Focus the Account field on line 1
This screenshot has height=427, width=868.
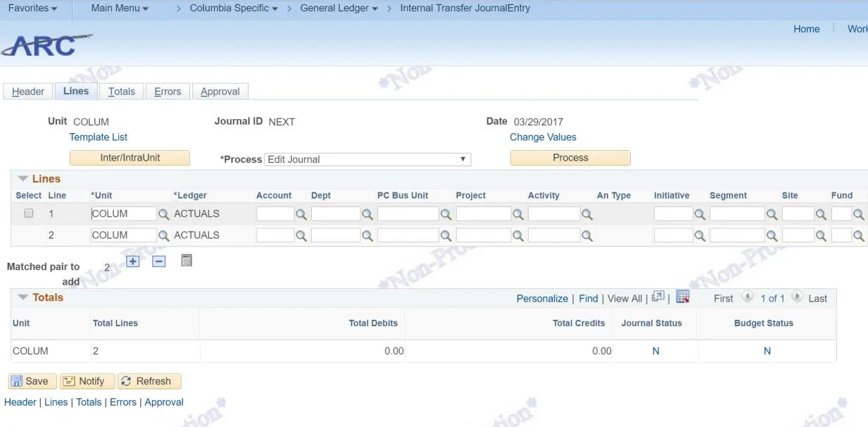pos(275,214)
